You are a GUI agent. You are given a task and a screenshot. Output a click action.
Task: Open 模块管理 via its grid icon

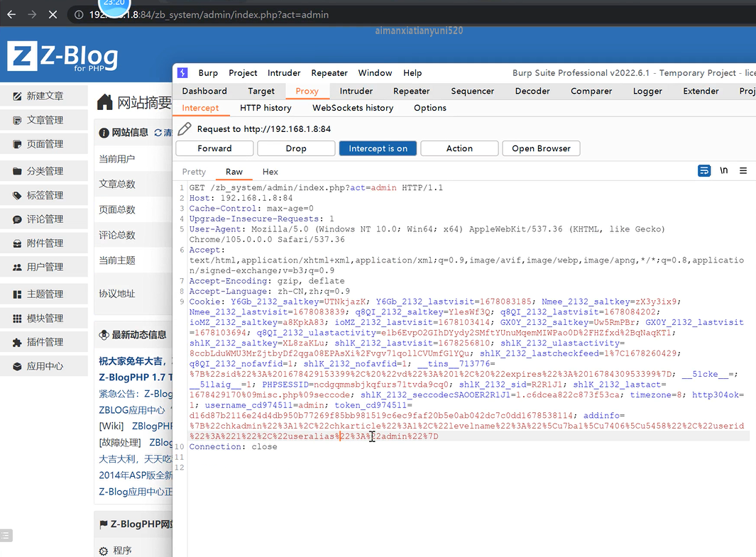pos(17,319)
